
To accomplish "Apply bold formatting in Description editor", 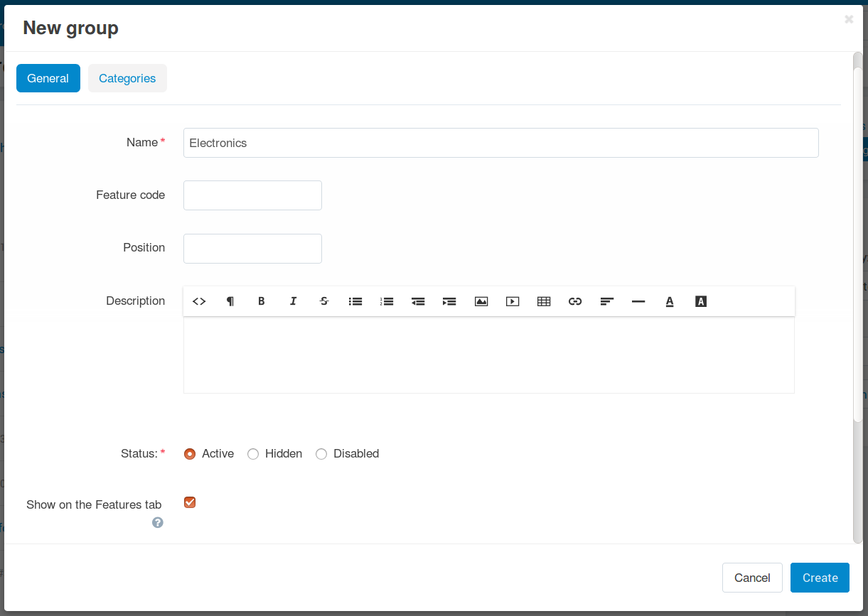I will pos(262,301).
